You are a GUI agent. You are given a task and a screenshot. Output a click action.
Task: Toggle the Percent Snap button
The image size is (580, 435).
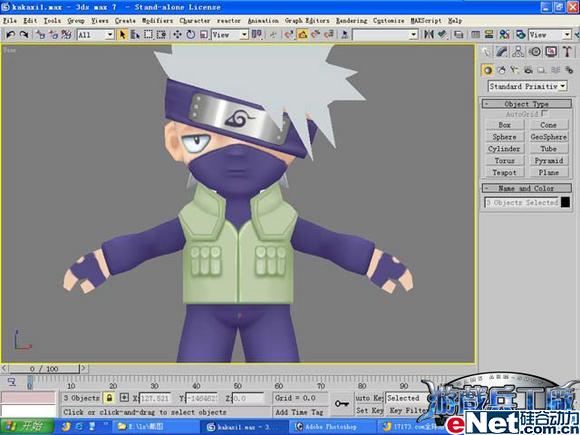[316, 35]
